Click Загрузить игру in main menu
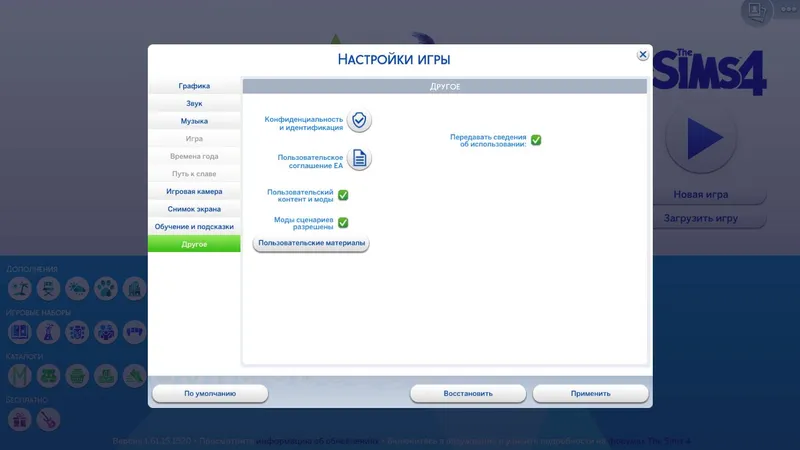Viewport: 800px width, 450px height. point(701,218)
